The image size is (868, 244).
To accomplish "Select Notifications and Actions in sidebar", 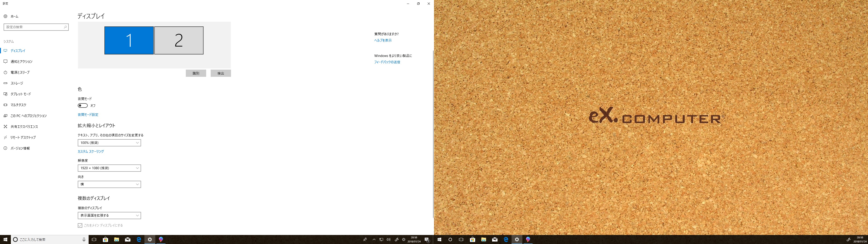I will (21, 62).
